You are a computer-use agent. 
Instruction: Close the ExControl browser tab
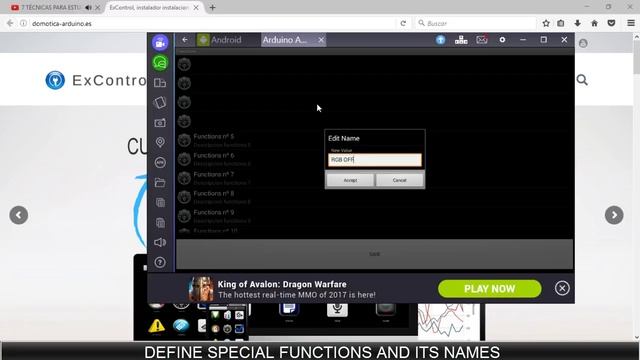tap(196, 7)
